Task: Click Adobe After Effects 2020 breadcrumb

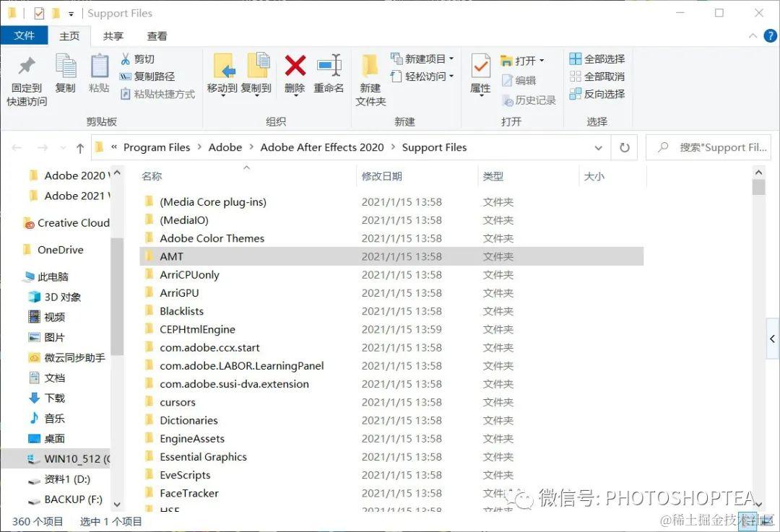Action: (322, 147)
